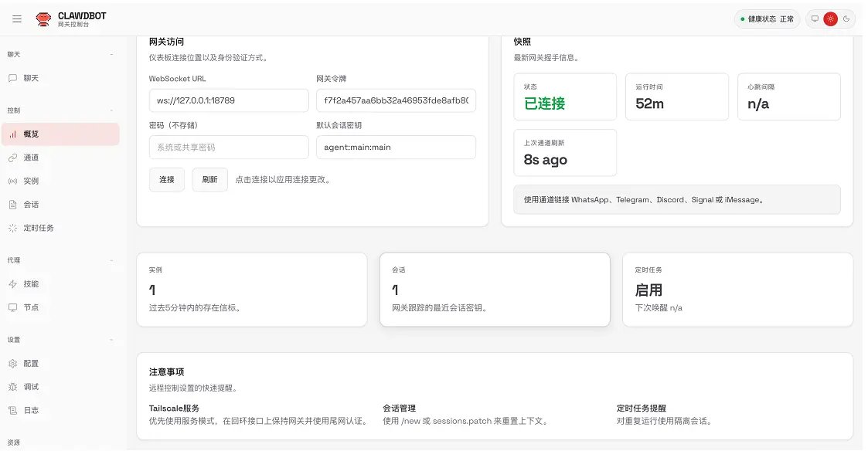The image size is (868, 451).
Task: Open 节点 in the sidebar
Action: point(32,307)
